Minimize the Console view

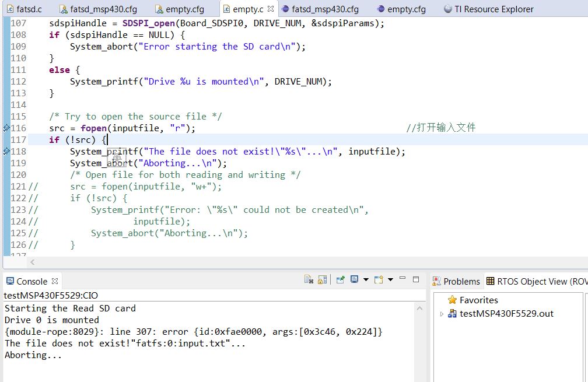tap(402, 279)
